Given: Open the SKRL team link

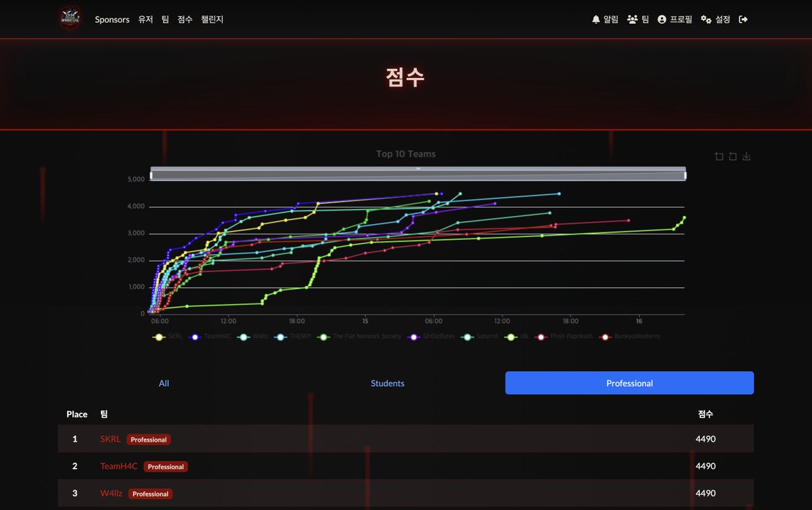Looking at the screenshot, I should click(110, 439).
